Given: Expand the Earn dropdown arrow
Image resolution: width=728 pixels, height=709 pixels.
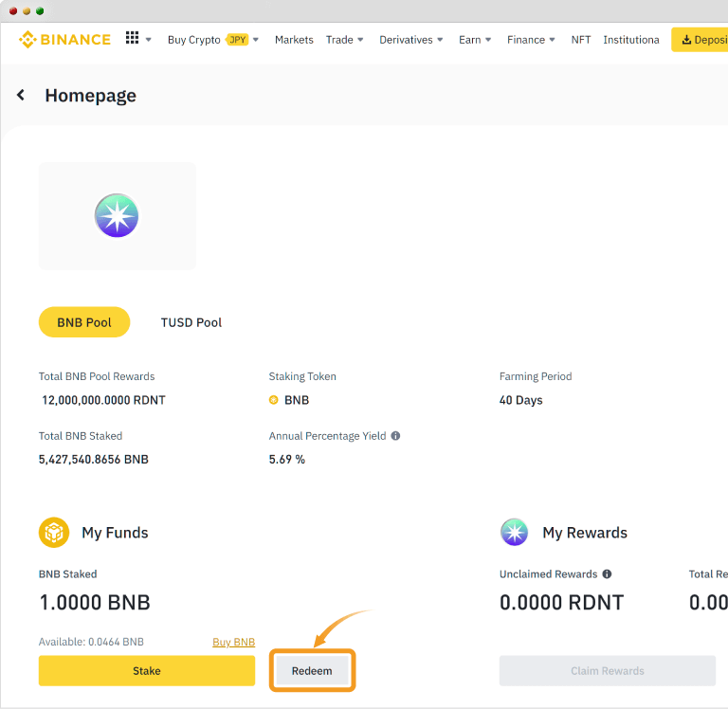Looking at the screenshot, I should (x=488, y=40).
